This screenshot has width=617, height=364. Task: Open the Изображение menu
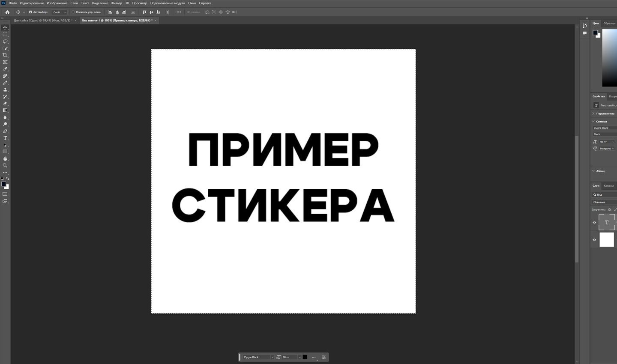click(x=57, y=3)
